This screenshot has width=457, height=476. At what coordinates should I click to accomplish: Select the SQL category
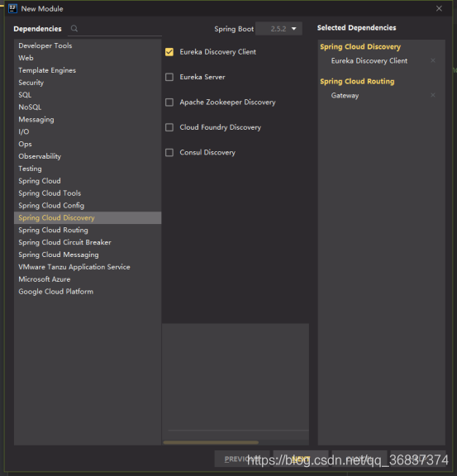[x=88, y=95]
